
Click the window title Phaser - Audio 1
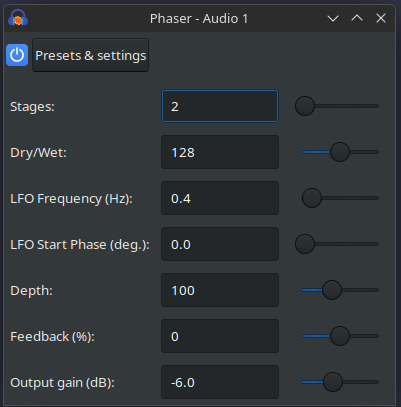click(x=199, y=18)
